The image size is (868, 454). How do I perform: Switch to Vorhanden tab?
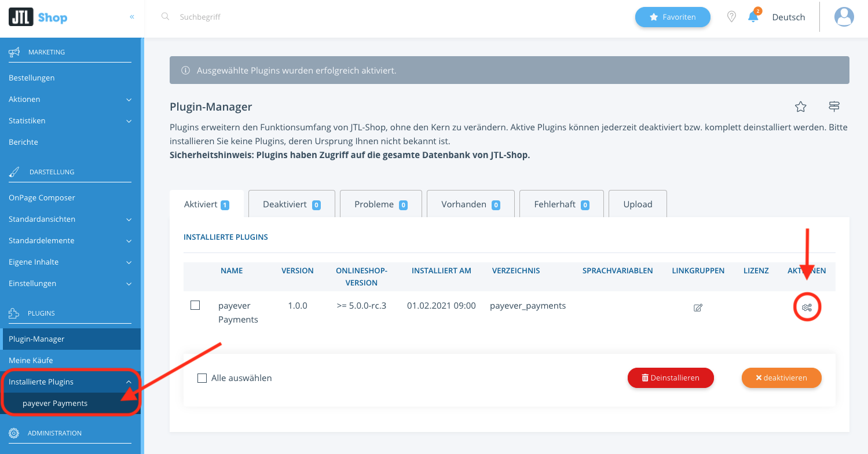pos(471,204)
